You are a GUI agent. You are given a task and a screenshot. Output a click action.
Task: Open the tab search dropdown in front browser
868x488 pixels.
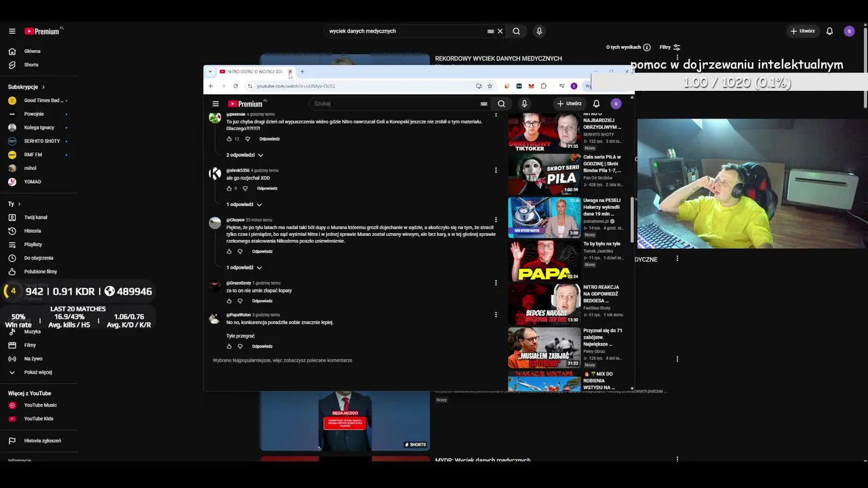210,72
